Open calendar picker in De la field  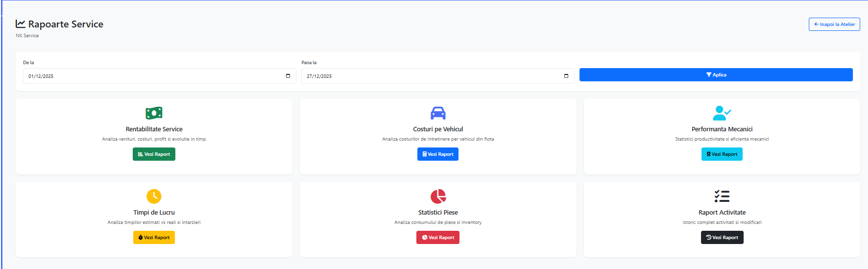point(288,76)
